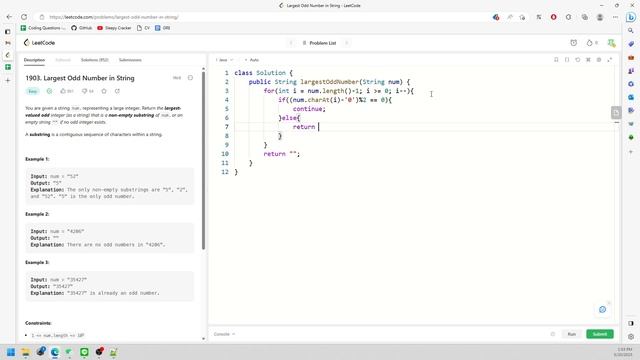The image size is (640, 360).
Task: Toggle the square icon beside the Hint label
Action: [x=190, y=78]
